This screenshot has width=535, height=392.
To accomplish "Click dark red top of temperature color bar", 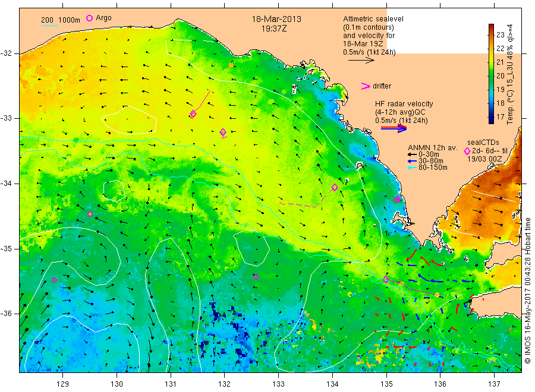I will click(492, 27).
